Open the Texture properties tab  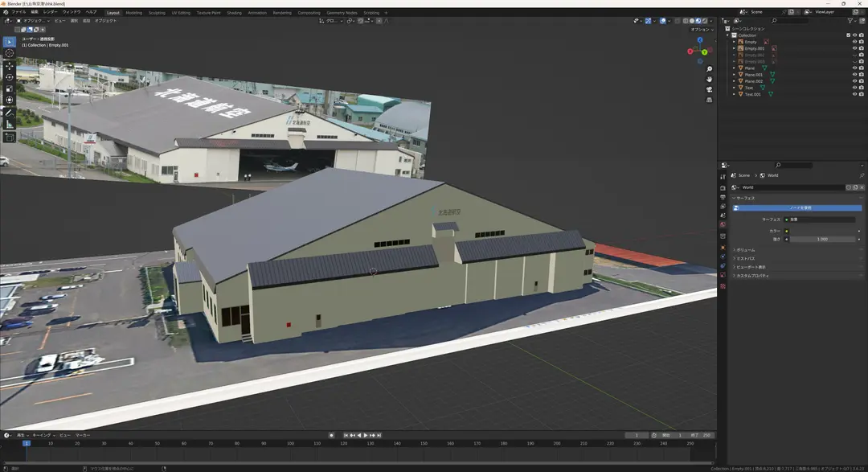[723, 286]
